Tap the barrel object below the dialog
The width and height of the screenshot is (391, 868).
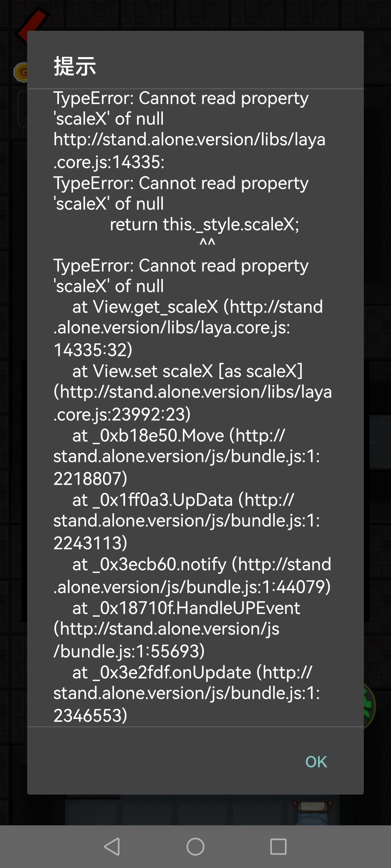coord(312,811)
